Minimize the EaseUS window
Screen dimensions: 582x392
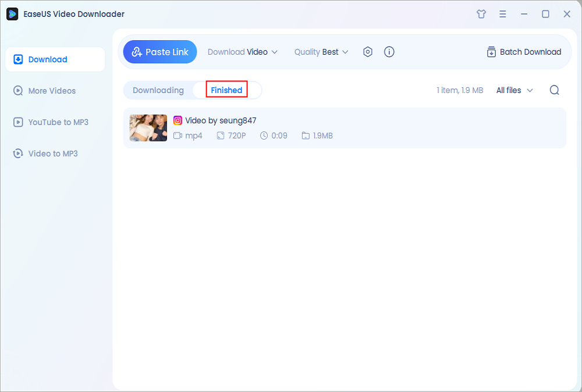[524, 14]
